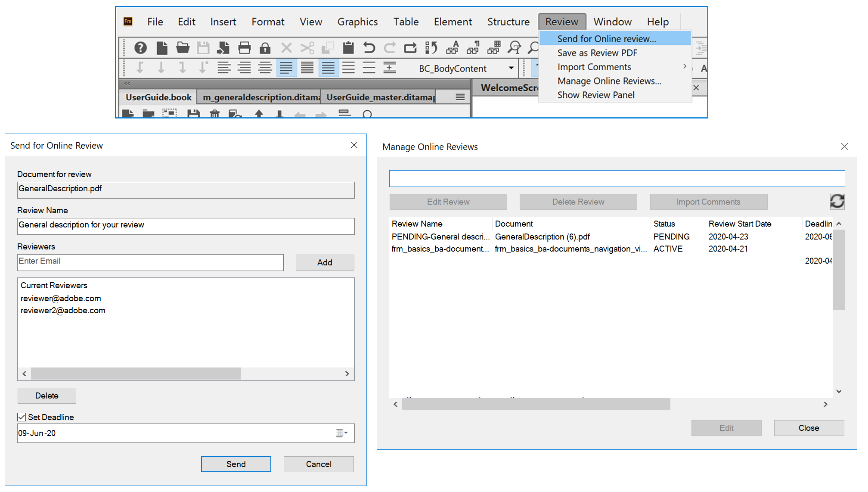
Task: Click the Current Reviewers horizontal scrollbar
Action: 136,374
